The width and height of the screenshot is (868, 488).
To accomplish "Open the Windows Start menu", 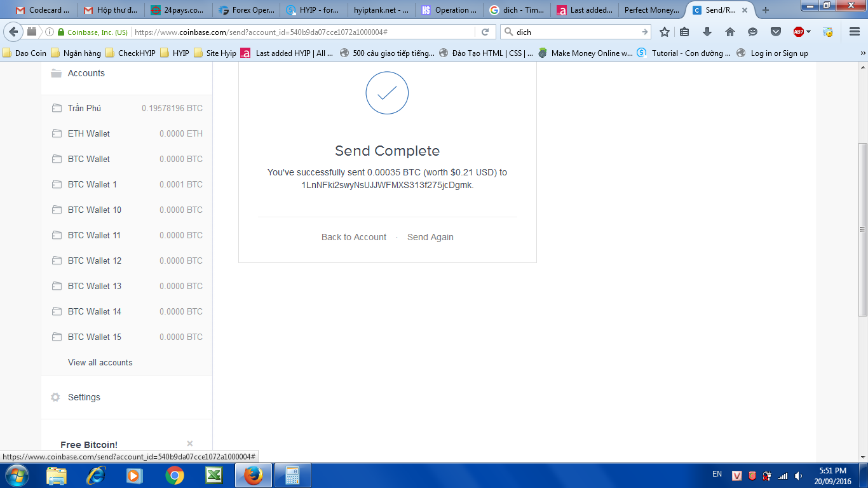I will [x=16, y=475].
